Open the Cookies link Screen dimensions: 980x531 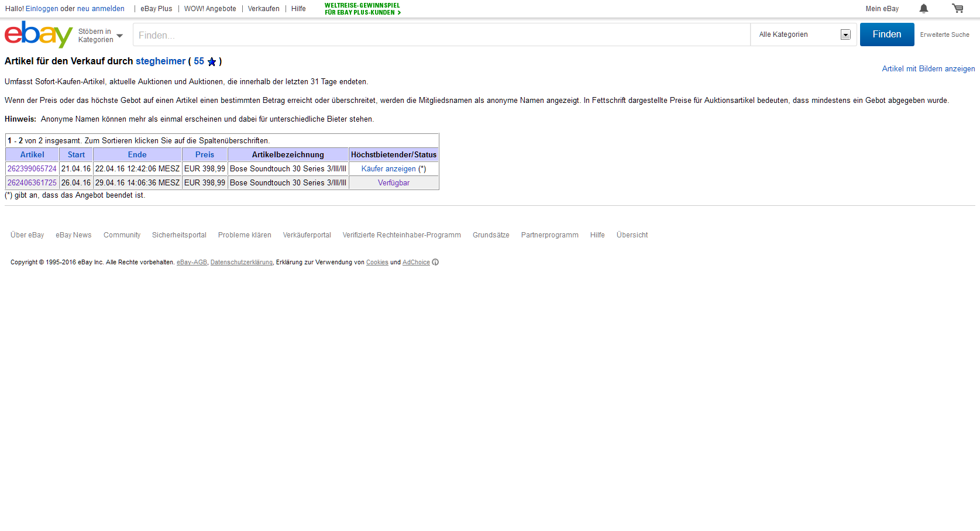pyautogui.click(x=377, y=263)
